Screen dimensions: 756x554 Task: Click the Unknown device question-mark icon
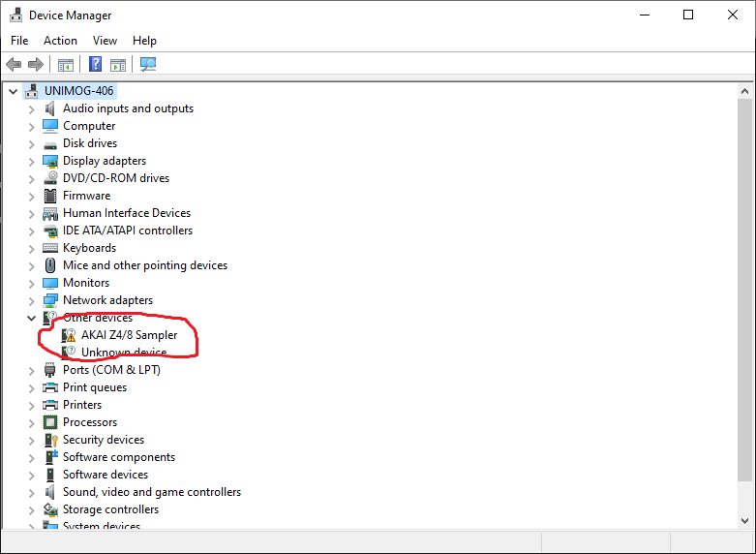69,353
